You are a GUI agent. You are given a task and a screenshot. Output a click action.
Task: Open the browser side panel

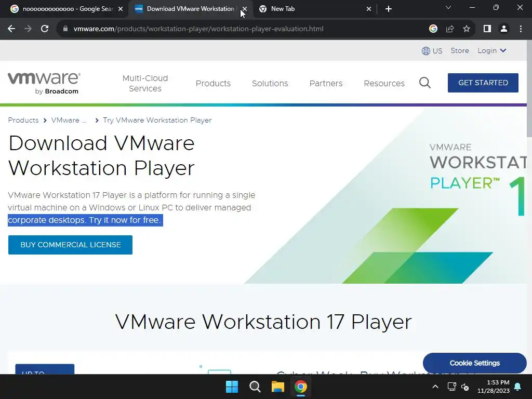pyautogui.click(x=487, y=29)
